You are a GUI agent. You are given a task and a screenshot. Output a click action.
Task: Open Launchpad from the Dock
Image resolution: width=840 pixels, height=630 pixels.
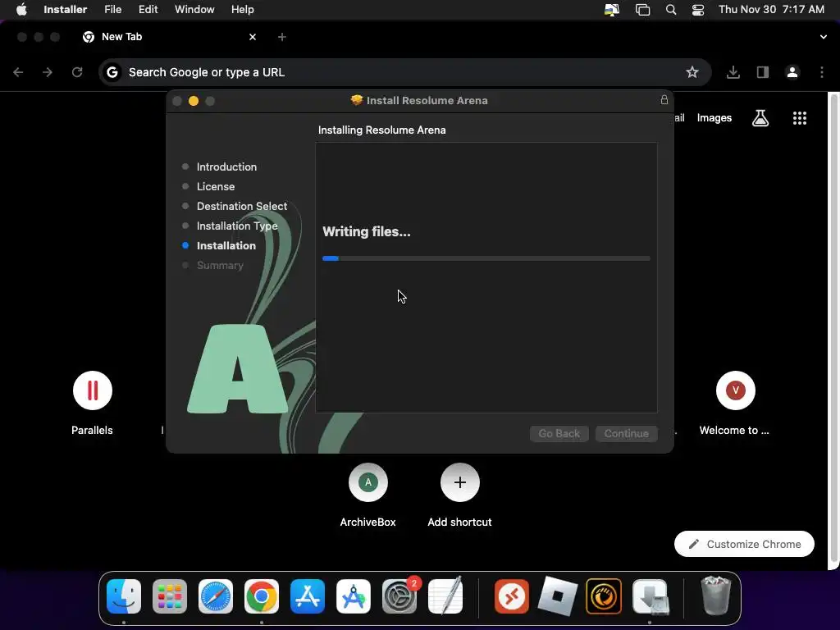coord(170,596)
